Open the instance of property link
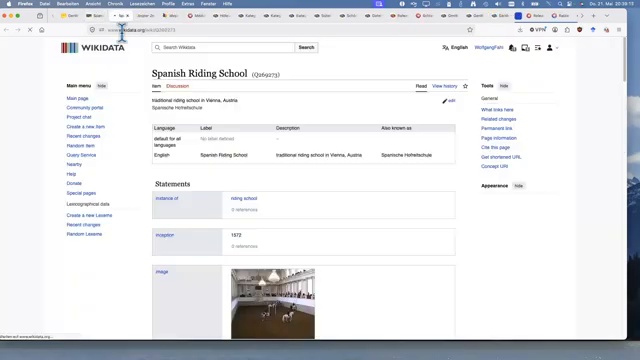 pyautogui.click(x=167, y=198)
